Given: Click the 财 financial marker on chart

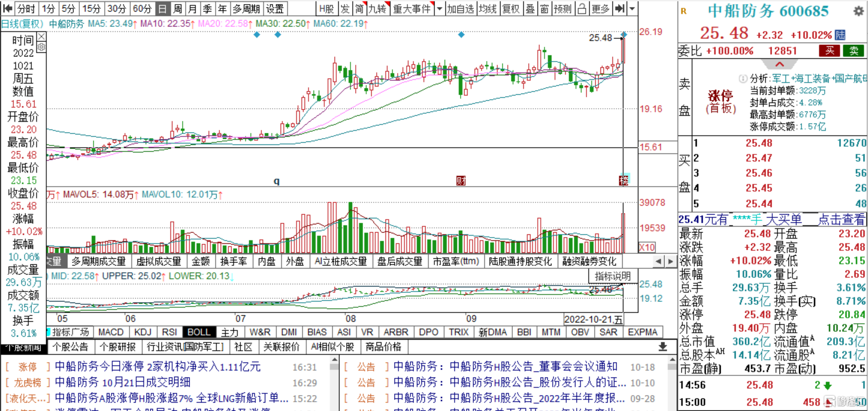Looking at the screenshot, I should 460,180.
